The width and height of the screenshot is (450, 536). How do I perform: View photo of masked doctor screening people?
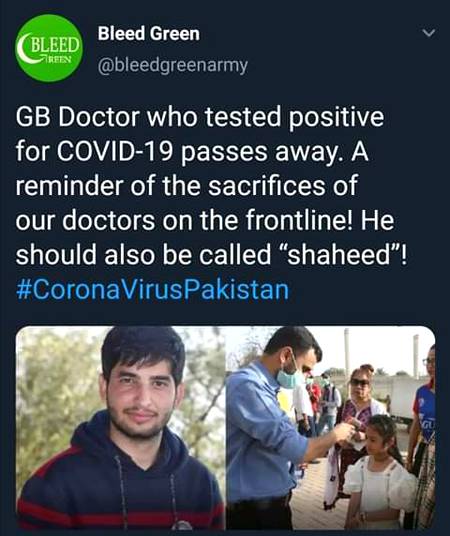(x=330, y=428)
